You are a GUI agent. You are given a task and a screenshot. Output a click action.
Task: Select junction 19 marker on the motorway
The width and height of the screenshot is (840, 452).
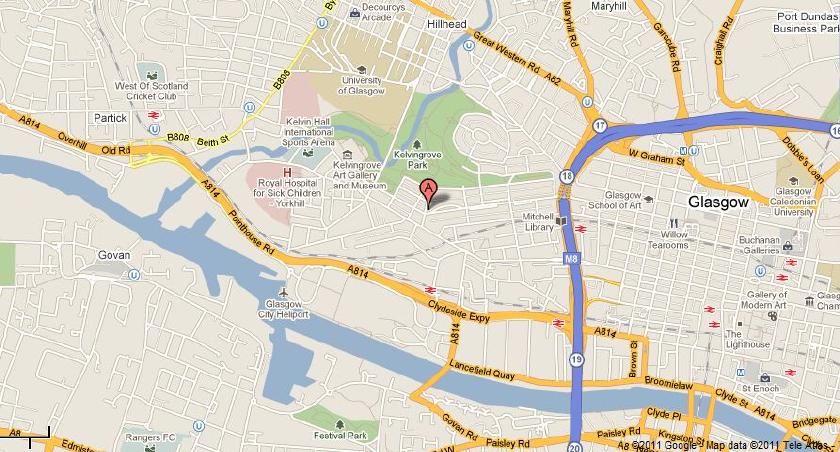[x=576, y=360]
